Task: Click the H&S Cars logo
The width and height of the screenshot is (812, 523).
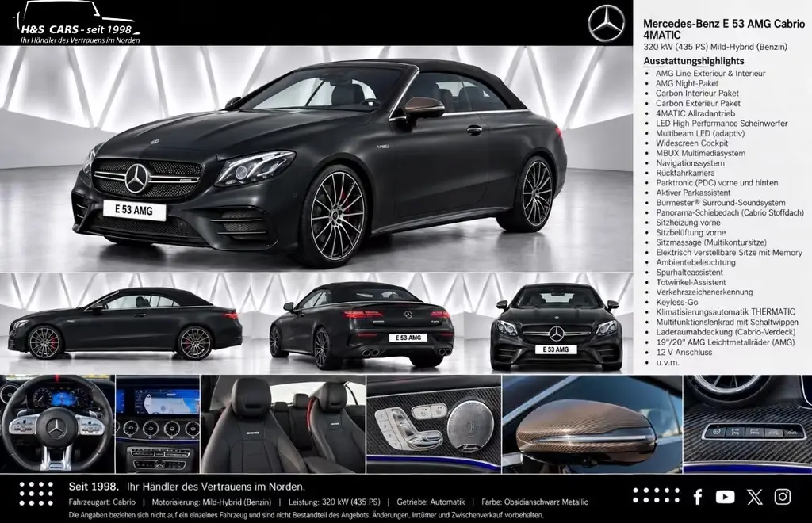Action: [x=79, y=24]
